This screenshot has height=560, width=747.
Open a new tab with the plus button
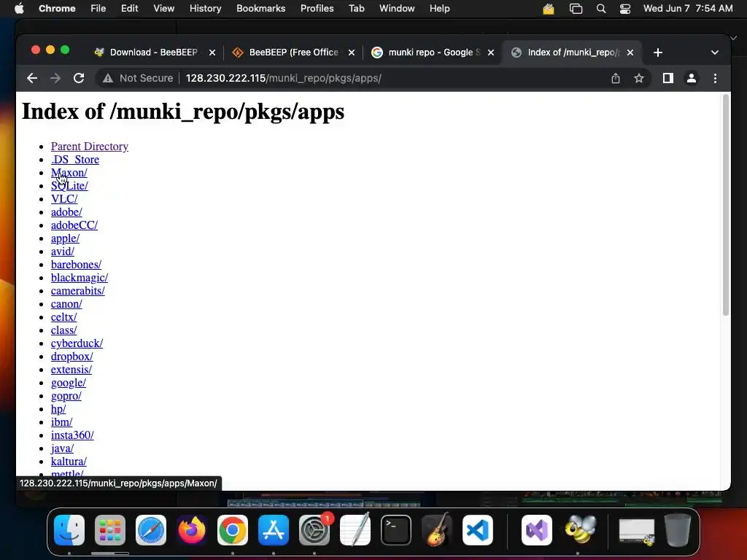(658, 52)
